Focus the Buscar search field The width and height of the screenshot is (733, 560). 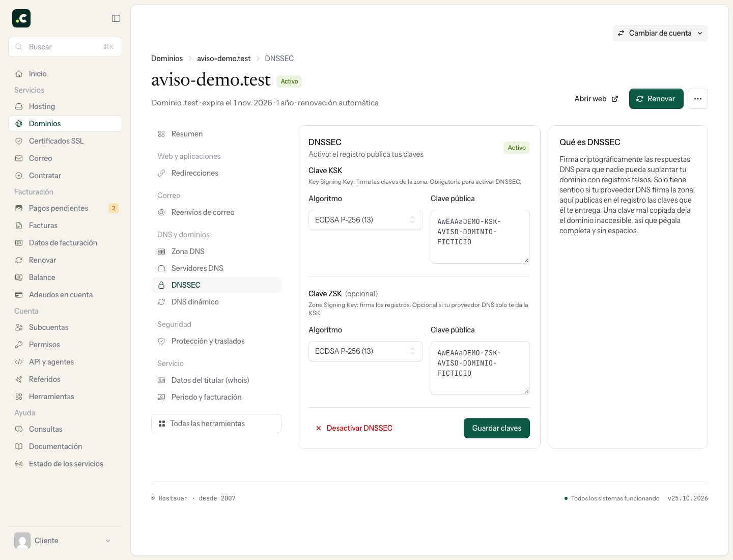tap(65, 47)
